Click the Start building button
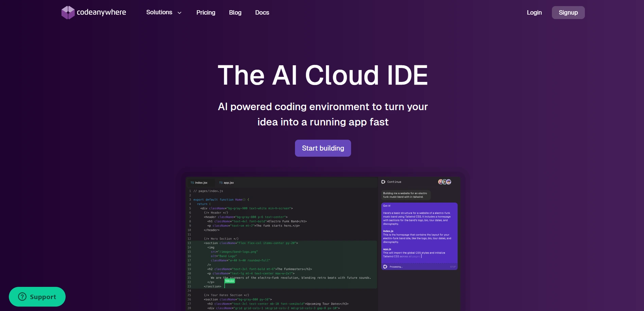The image size is (644, 311). pyautogui.click(x=323, y=148)
